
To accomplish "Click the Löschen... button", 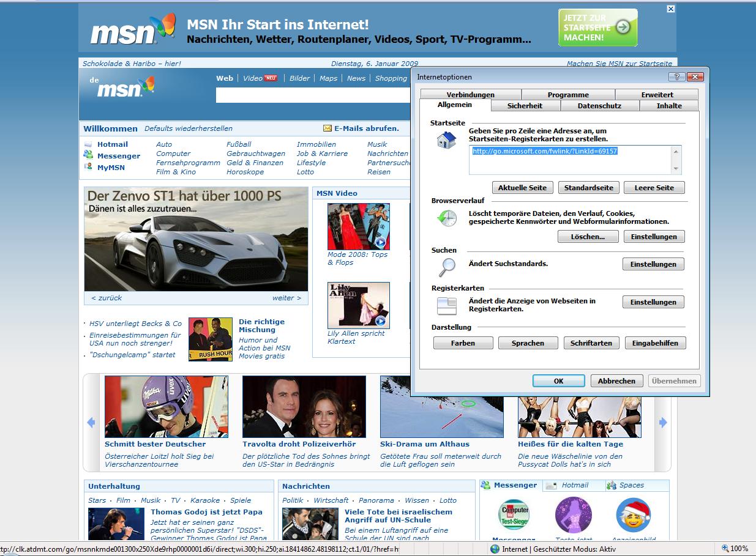I will pos(588,237).
